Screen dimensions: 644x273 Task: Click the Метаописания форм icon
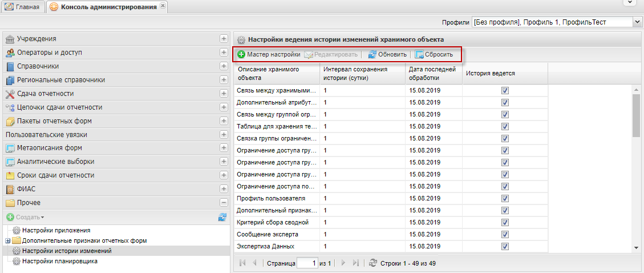click(10, 147)
